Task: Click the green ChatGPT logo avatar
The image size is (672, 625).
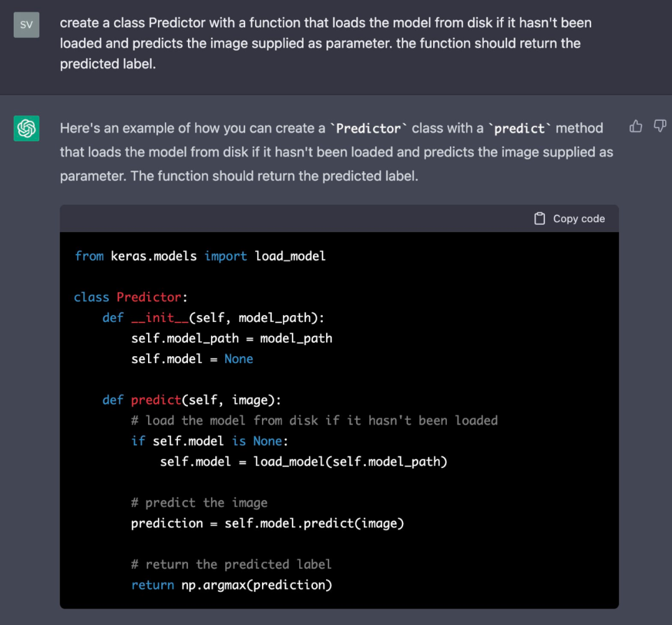Action: (26, 128)
